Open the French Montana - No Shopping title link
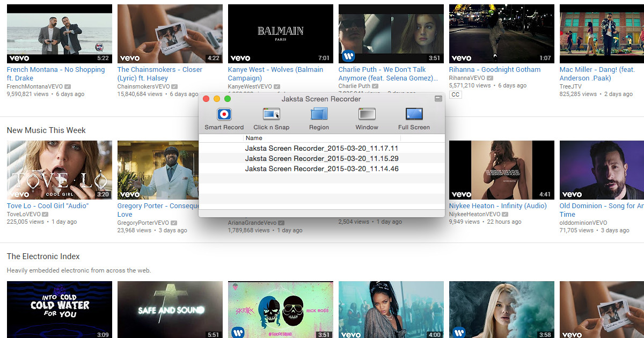This screenshot has height=338, width=644. point(56,74)
